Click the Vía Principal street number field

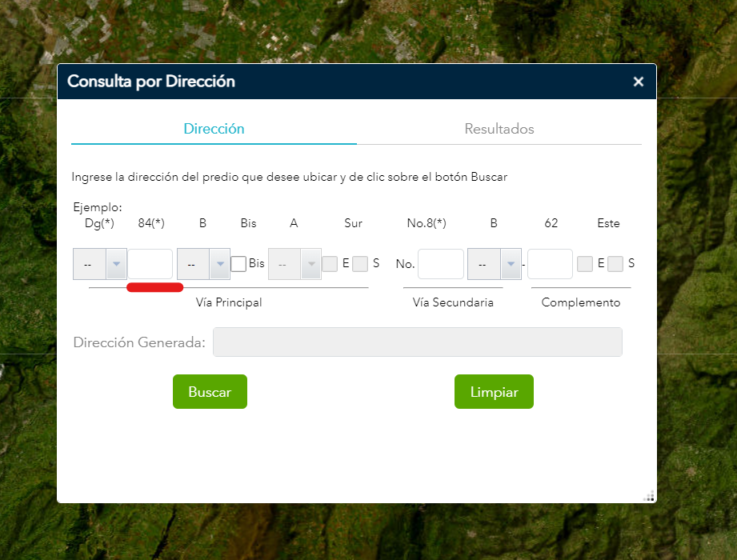pos(150,264)
